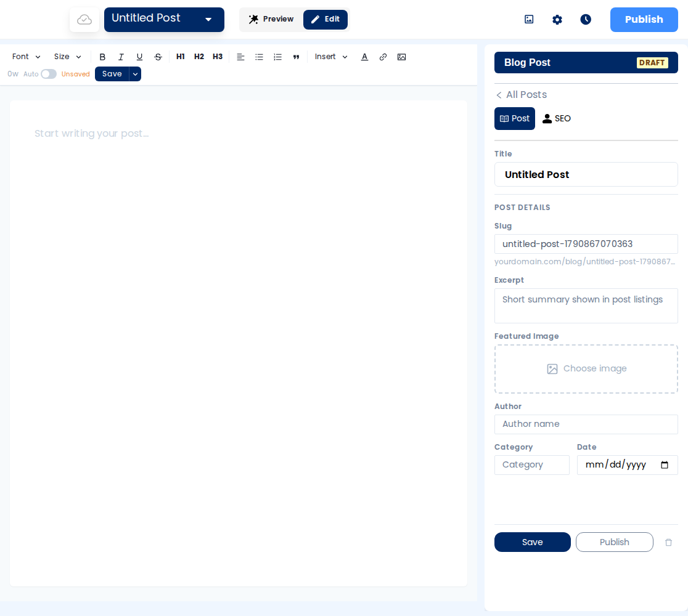Apply Heading 3 style

click(x=218, y=57)
